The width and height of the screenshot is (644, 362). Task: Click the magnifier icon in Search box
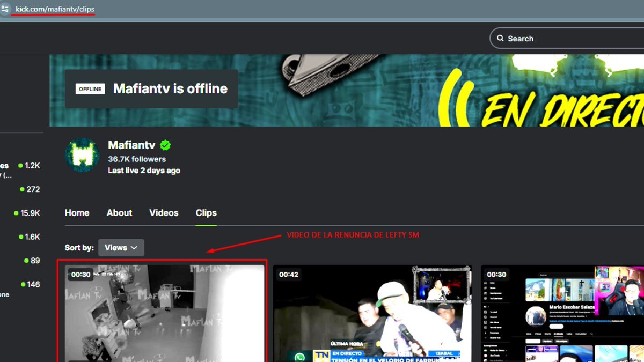pos(500,39)
